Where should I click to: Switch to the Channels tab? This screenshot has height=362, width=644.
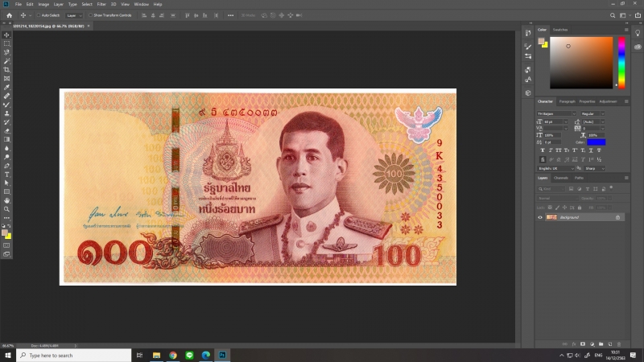click(x=560, y=178)
